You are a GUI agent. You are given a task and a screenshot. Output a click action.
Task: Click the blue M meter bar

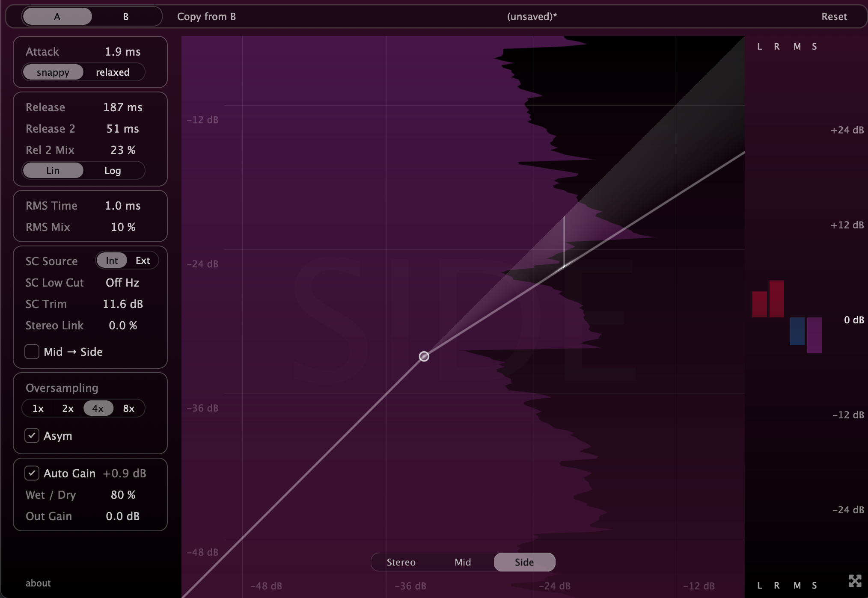(x=797, y=331)
